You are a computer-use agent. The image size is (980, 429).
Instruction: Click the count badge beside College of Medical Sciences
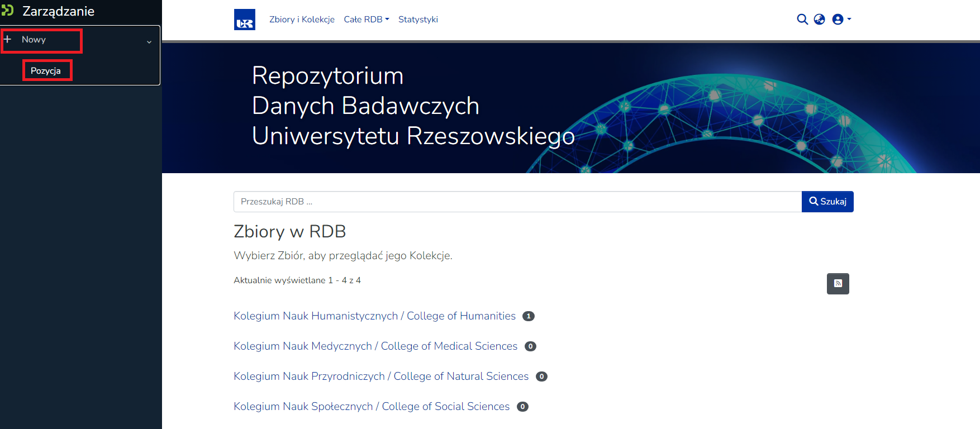pyautogui.click(x=530, y=346)
